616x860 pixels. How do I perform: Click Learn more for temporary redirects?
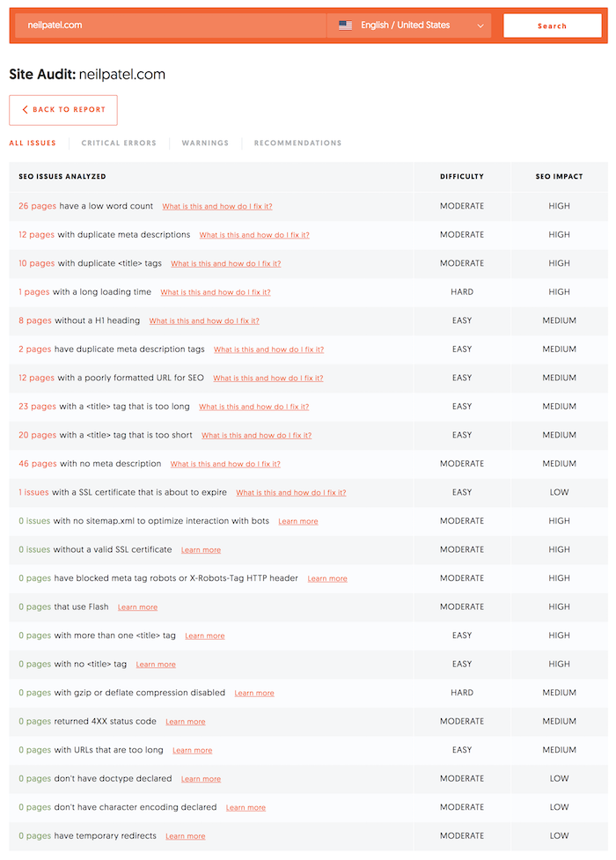pyautogui.click(x=186, y=836)
